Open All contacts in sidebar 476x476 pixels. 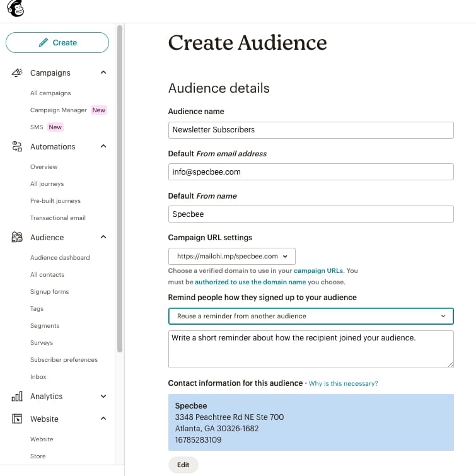pyautogui.click(x=47, y=275)
